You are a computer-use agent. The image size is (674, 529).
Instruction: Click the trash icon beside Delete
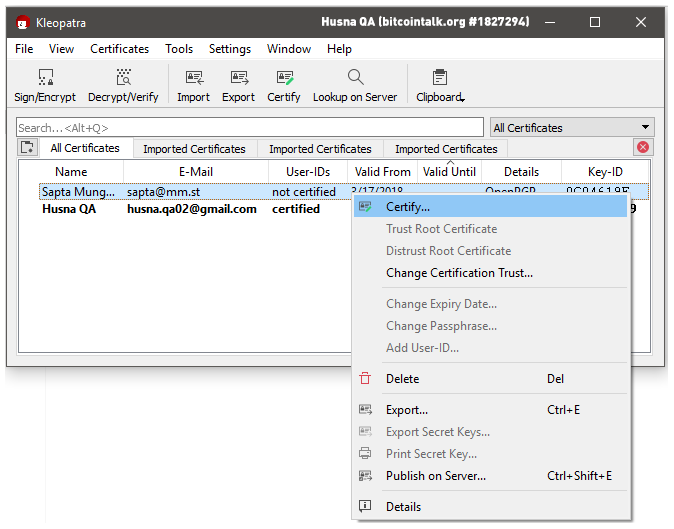click(365, 379)
